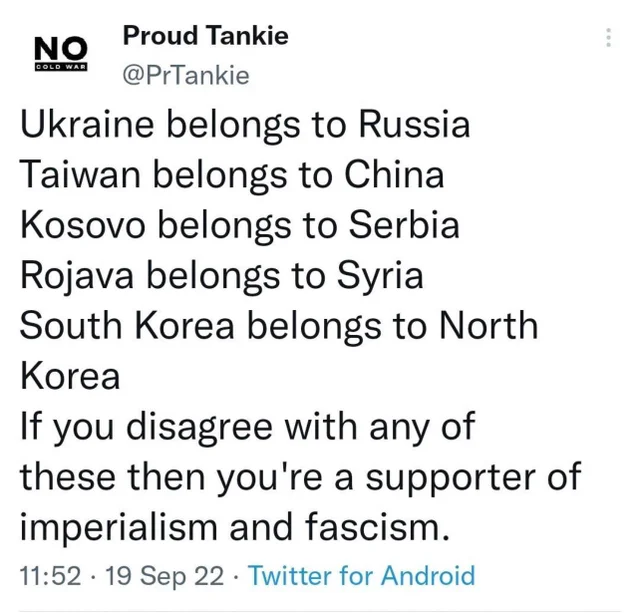
Task: Tap the line "Taiwan belongs to China"
Action: click(x=232, y=176)
